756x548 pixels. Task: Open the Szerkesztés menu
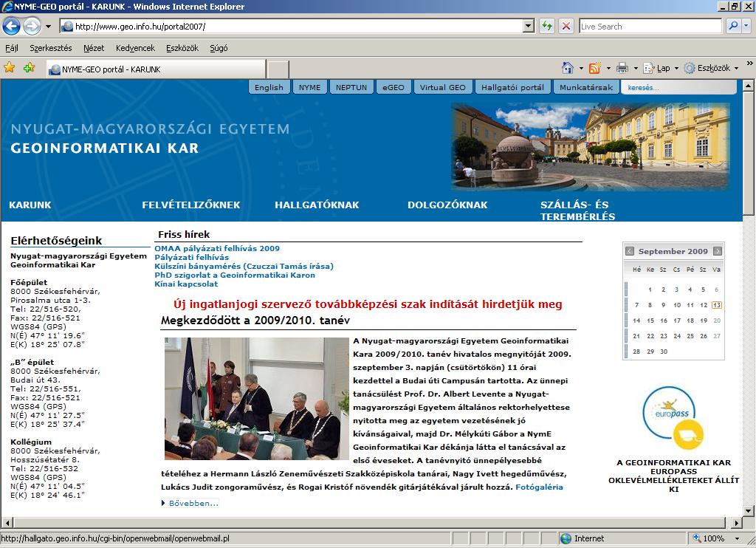coord(51,48)
